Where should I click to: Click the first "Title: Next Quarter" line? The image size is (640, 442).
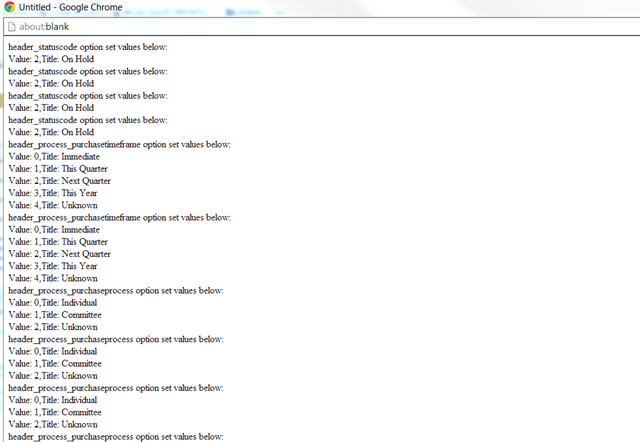[x=59, y=181]
